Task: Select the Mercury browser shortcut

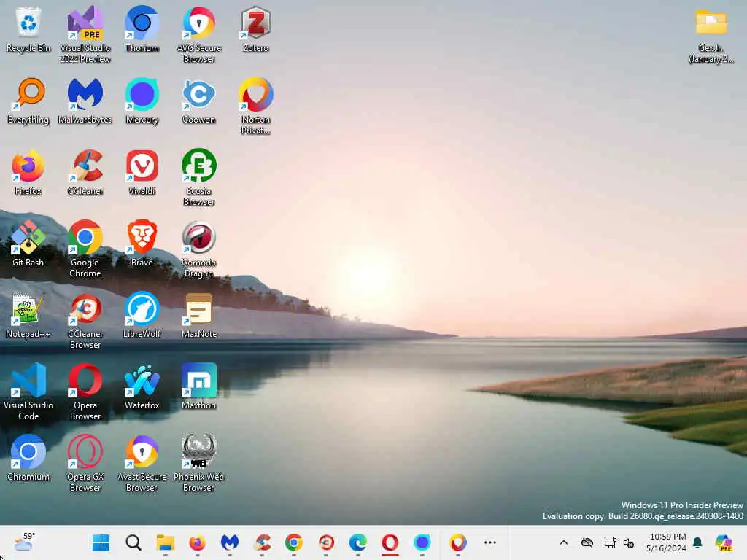Action: point(142,101)
